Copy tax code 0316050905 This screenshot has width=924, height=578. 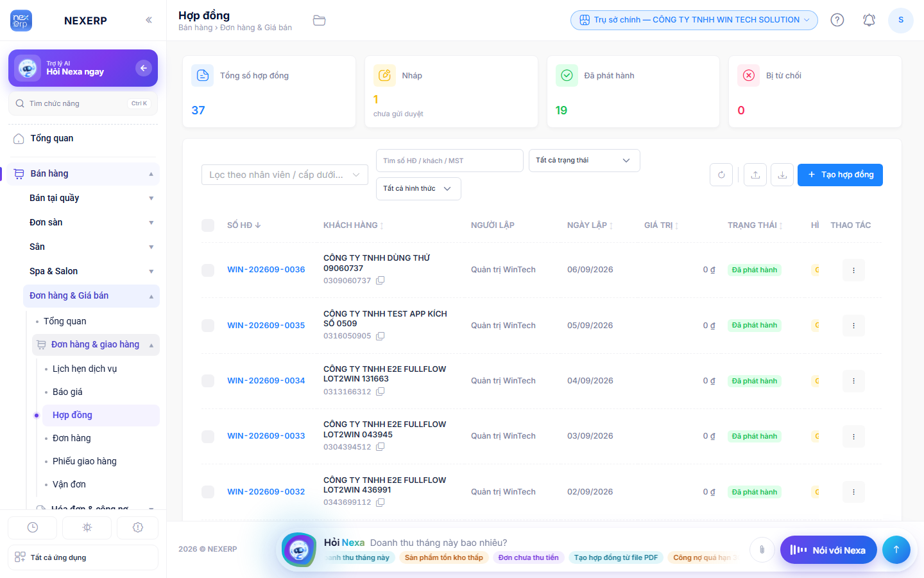381,336
